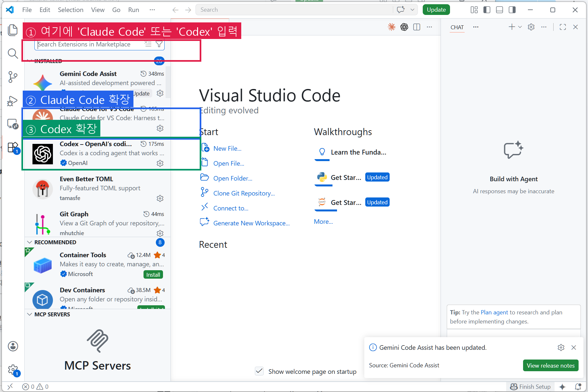588x392 pixels.
Task: Open manage gear for Gemini Code Assist
Action: [x=160, y=93]
